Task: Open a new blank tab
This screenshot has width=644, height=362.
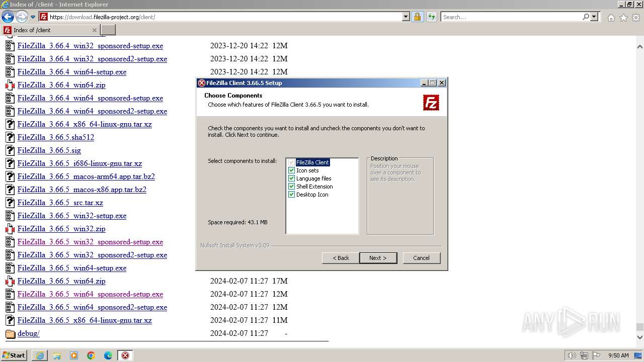Action: [x=108, y=30]
